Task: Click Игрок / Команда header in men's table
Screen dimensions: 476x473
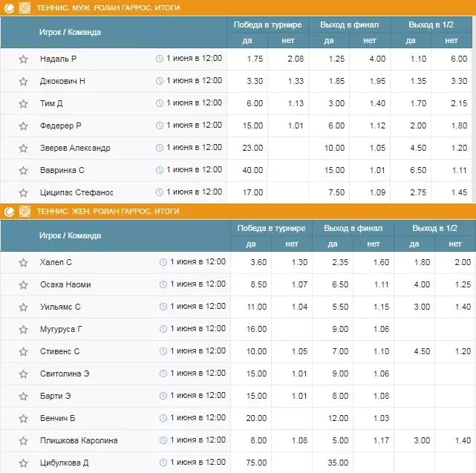Action: point(70,32)
